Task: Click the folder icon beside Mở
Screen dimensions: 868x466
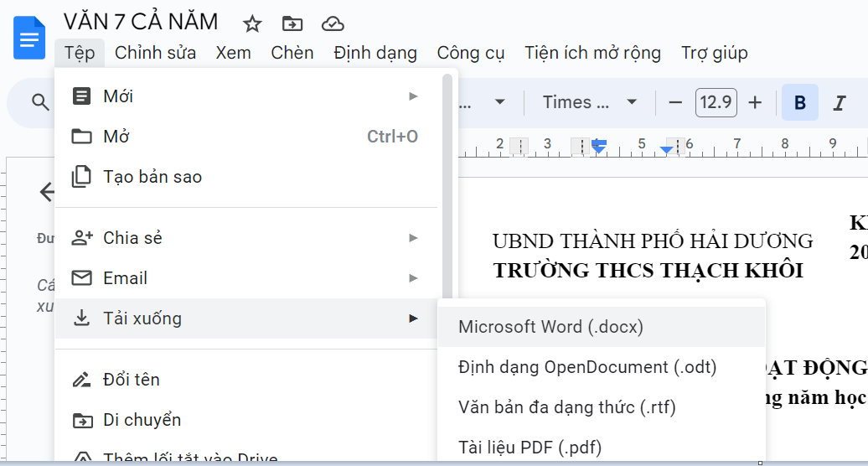Action: (x=81, y=136)
